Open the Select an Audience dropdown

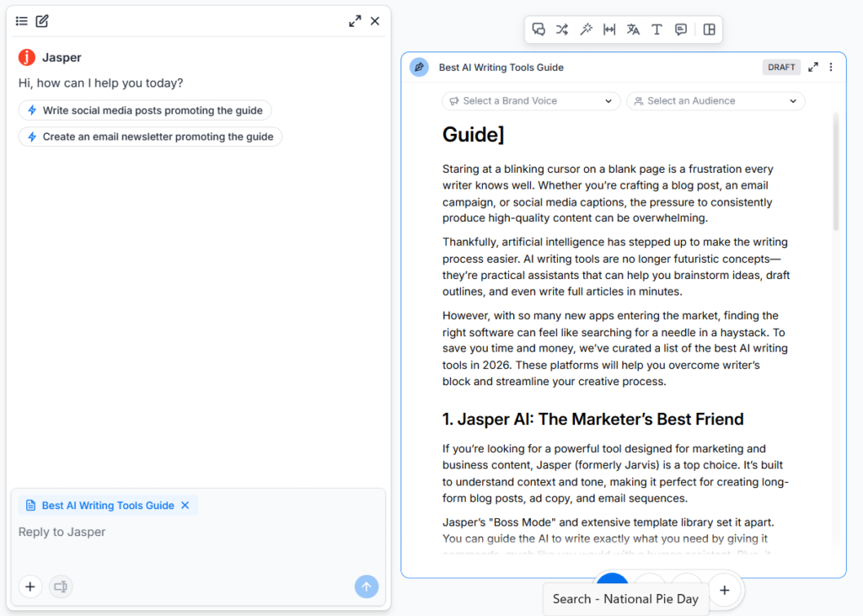coord(715,100)
